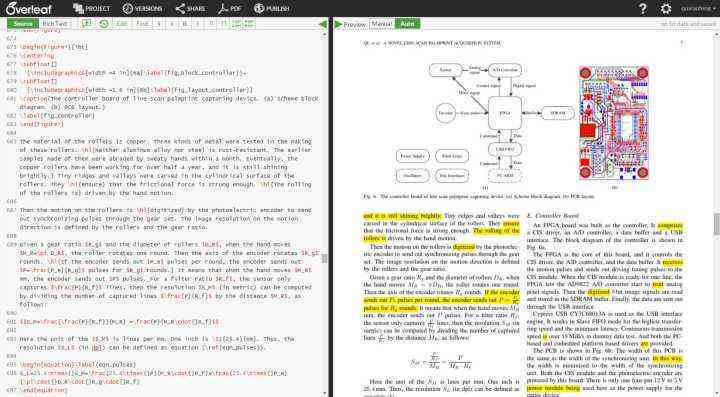Open the user account dropdown
This screenshot has width=720, height=397.
click(698, 8)
